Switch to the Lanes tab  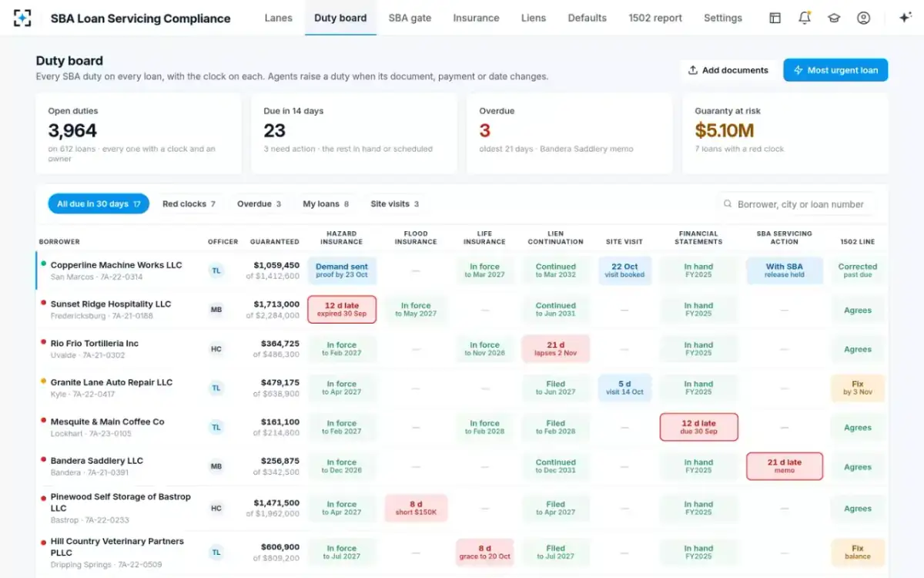[278, 18]
